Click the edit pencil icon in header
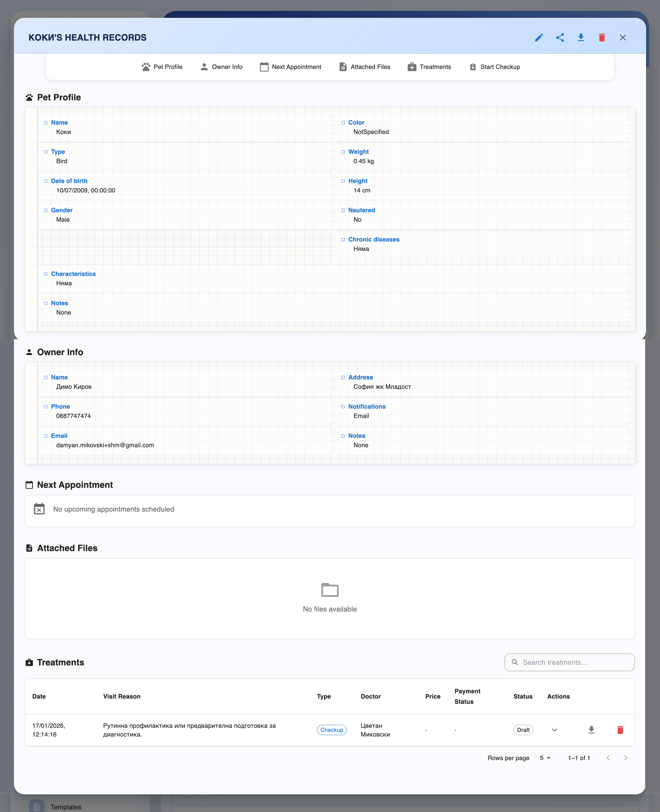 pos(539,38)
